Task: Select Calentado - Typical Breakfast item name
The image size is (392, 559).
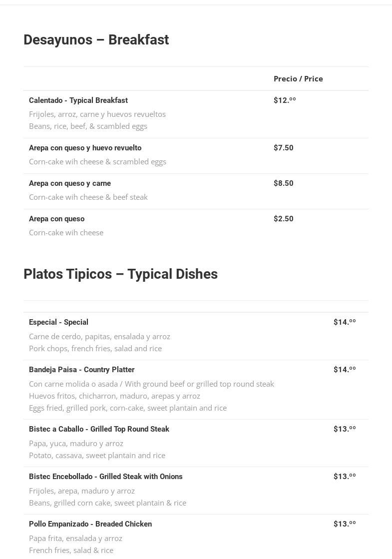Action: pyautogui.click(x=78, y=100)
